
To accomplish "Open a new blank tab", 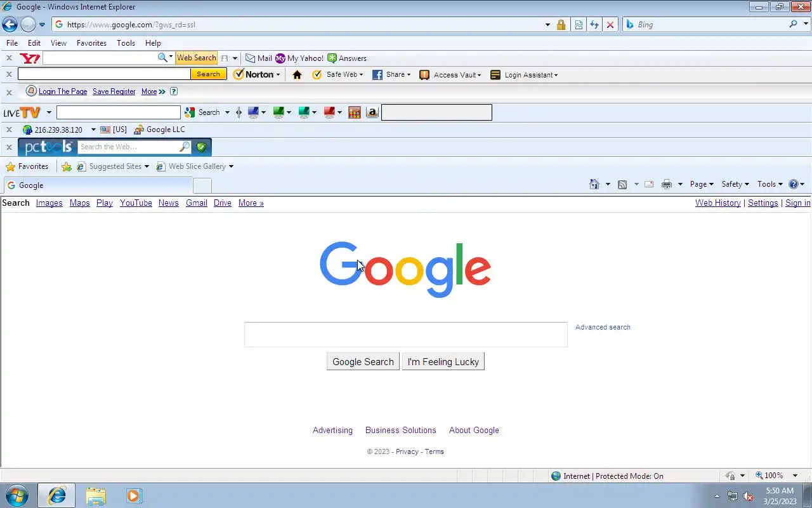I will coord(202,185).
